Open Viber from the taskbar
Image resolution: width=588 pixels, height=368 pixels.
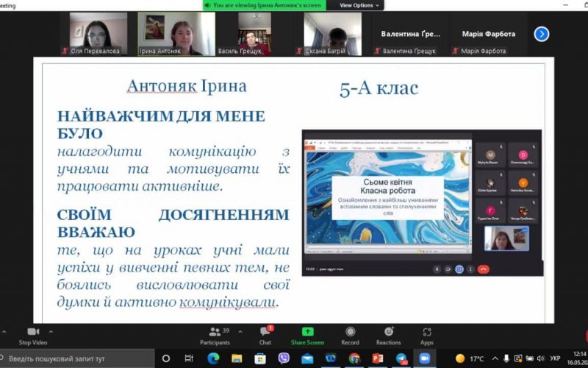(284, 358)
